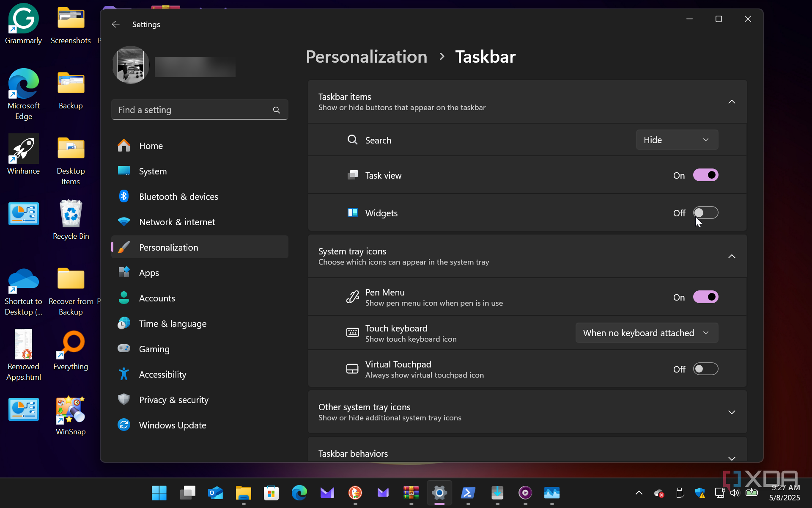Screen dimensions: 812x508
Task: Click the search magnifier in Find a setting
Action: coord(276,110)
